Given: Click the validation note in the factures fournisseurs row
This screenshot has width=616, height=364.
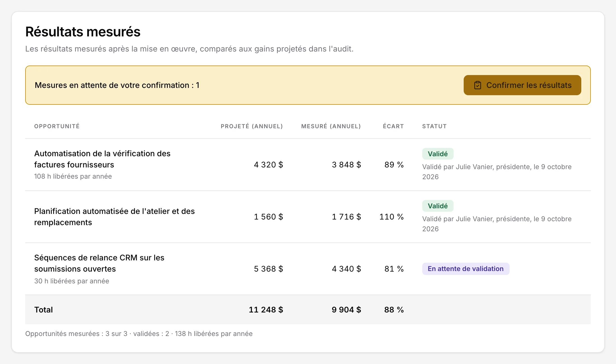Looking at the screenshot, I should pyautogui.click(x=497, y=172).
